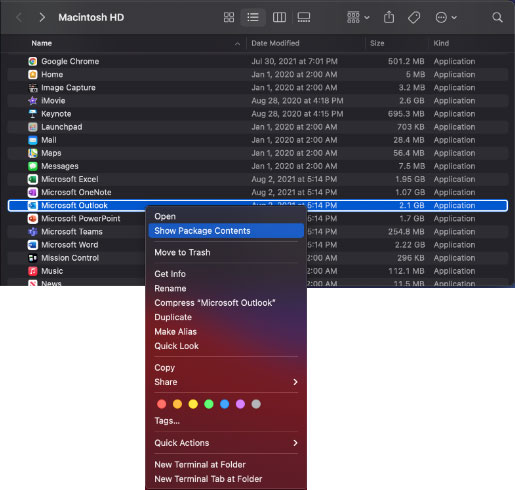Select the Image Capture app icon
Screen dimensions: 515x490
pos(33,88)
